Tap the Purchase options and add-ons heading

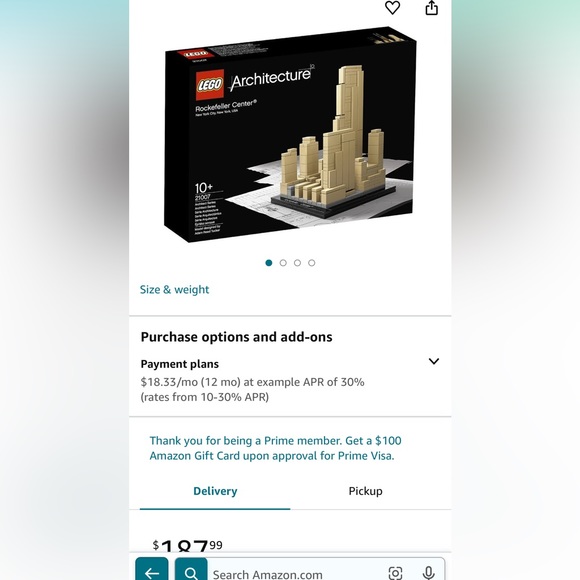236,337
